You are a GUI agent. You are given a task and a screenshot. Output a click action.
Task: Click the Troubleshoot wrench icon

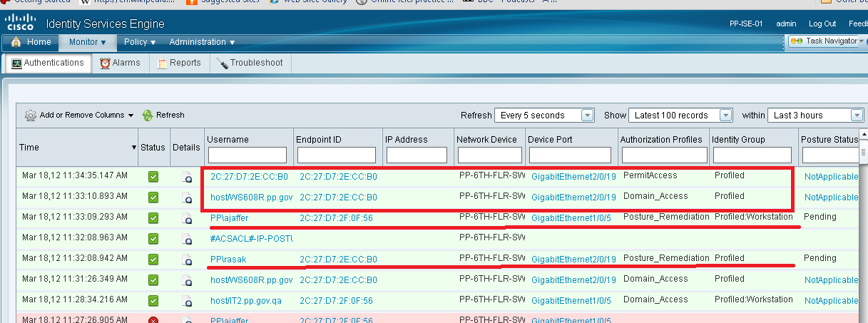(222, 63)
